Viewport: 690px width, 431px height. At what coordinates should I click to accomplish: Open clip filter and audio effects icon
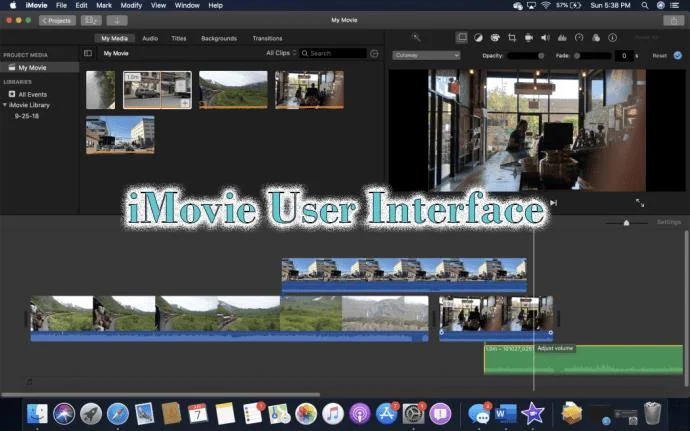click(596, 38)
